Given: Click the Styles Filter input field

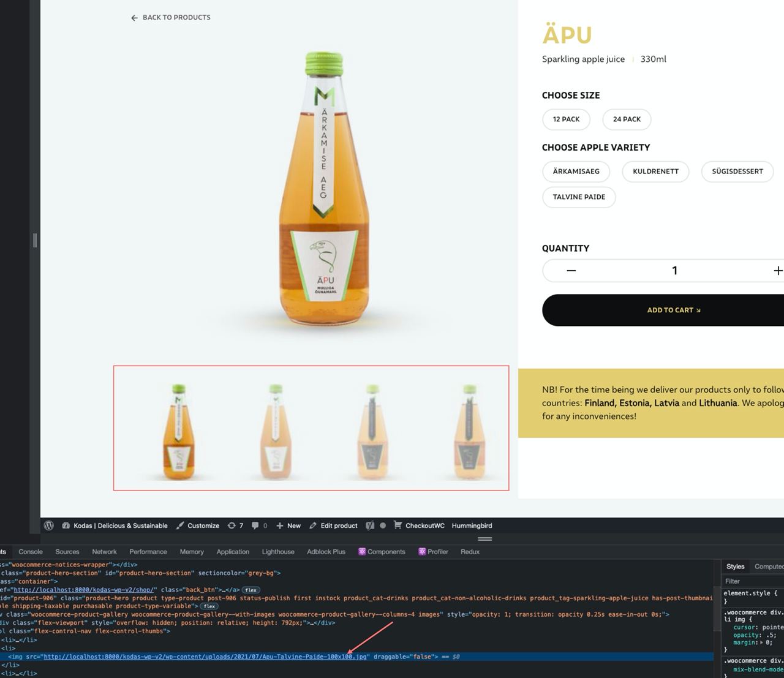Looking at the screenshot, I should tap(753, 581).
